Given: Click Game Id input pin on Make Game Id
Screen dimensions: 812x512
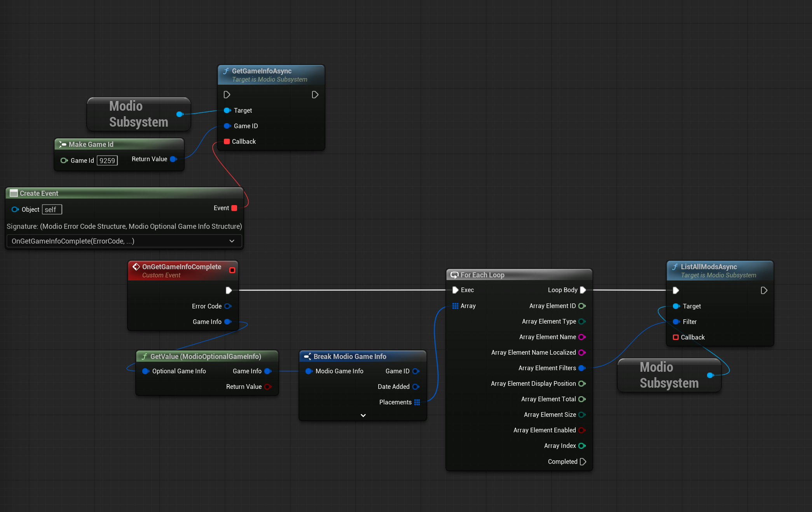Looking at the screenshot, I should (64, 160).
